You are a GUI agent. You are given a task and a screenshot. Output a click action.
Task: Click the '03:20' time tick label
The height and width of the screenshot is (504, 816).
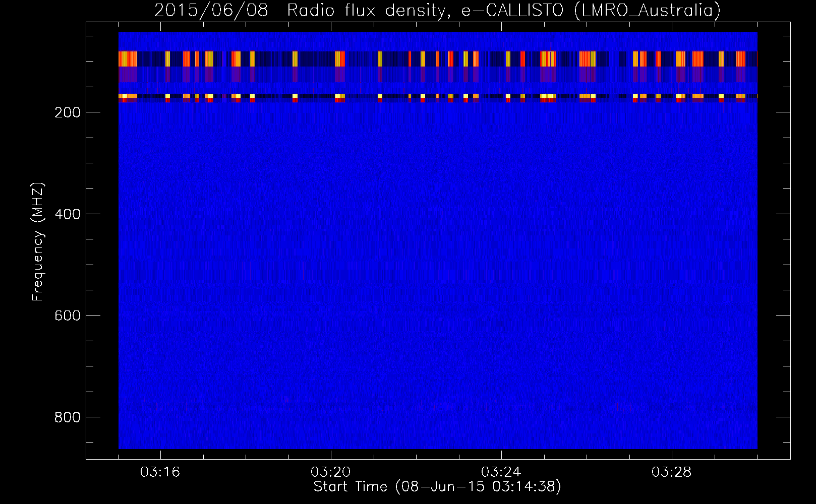click(331, 472)
